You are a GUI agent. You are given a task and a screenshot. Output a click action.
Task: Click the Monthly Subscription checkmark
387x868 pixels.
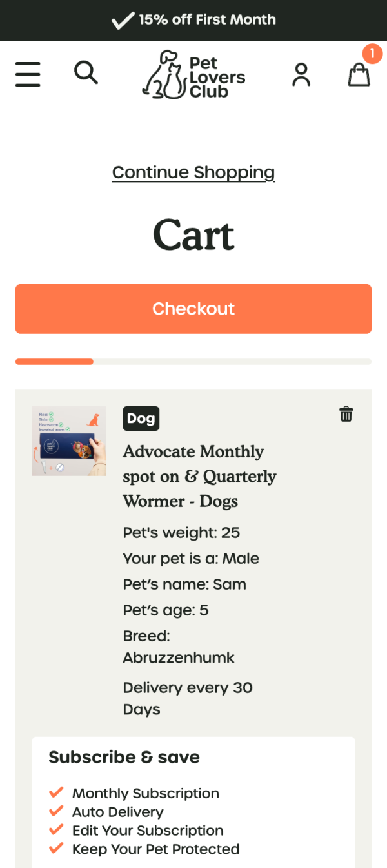pyautogui.click(x=56, y=792)
